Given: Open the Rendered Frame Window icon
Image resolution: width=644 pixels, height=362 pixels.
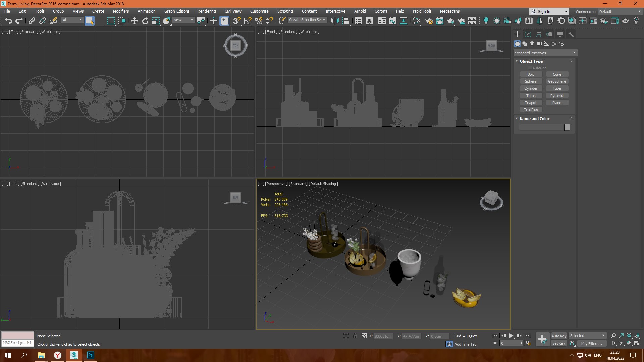Looking at the screenshot, I should click(x=440, y=21).
